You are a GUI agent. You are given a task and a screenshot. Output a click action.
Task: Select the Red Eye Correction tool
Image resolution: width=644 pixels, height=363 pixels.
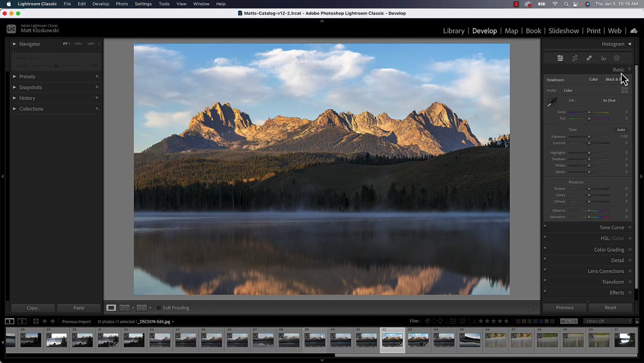tap(603, 58)
